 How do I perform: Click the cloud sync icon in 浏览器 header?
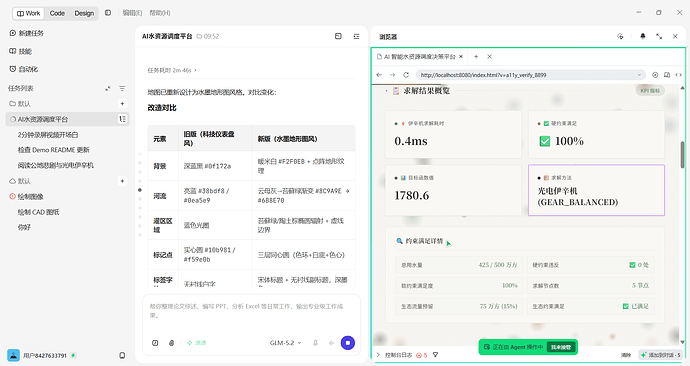pos(620,37)
